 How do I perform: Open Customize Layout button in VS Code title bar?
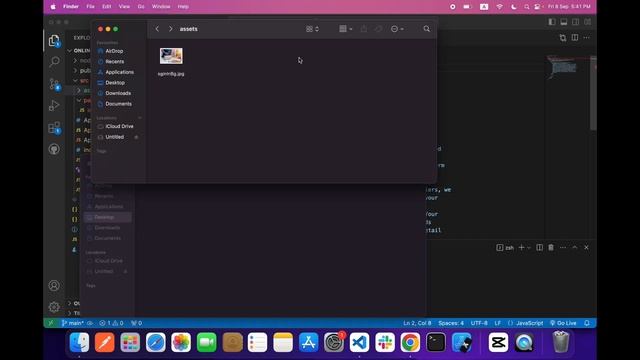tap(587, 22)
